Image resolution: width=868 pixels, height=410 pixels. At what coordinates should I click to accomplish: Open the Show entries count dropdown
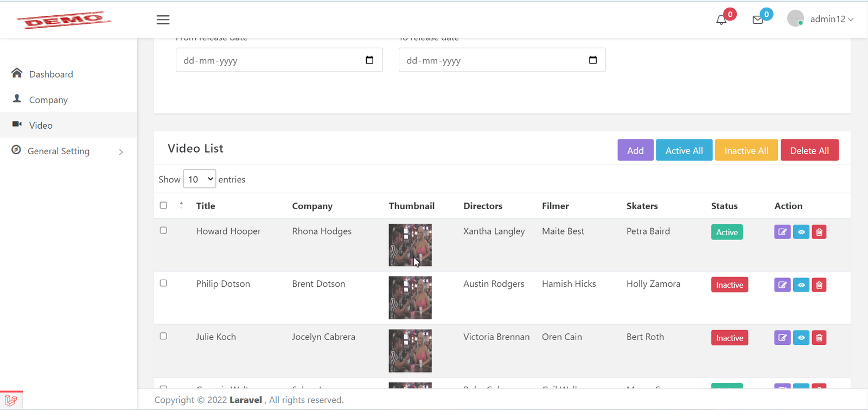[200, 179]
